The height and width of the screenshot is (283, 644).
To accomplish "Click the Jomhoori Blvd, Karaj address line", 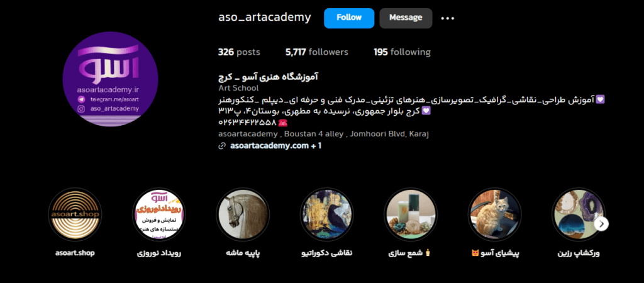I will [x=324, y=134].
